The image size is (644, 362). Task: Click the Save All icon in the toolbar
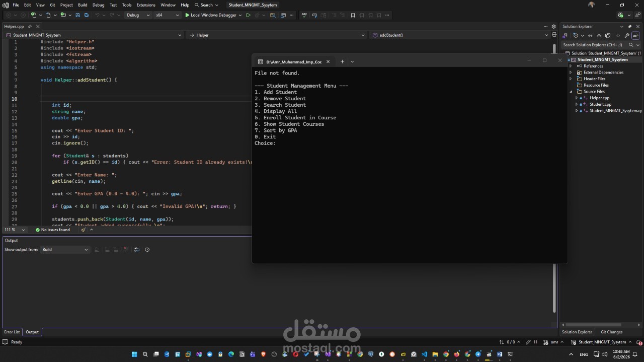tap(86, 15)
